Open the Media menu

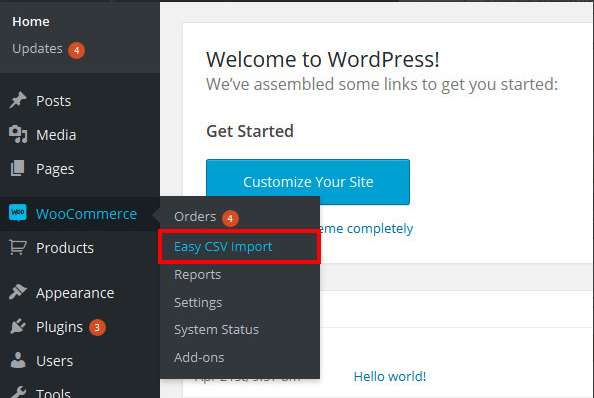[56, 135]
